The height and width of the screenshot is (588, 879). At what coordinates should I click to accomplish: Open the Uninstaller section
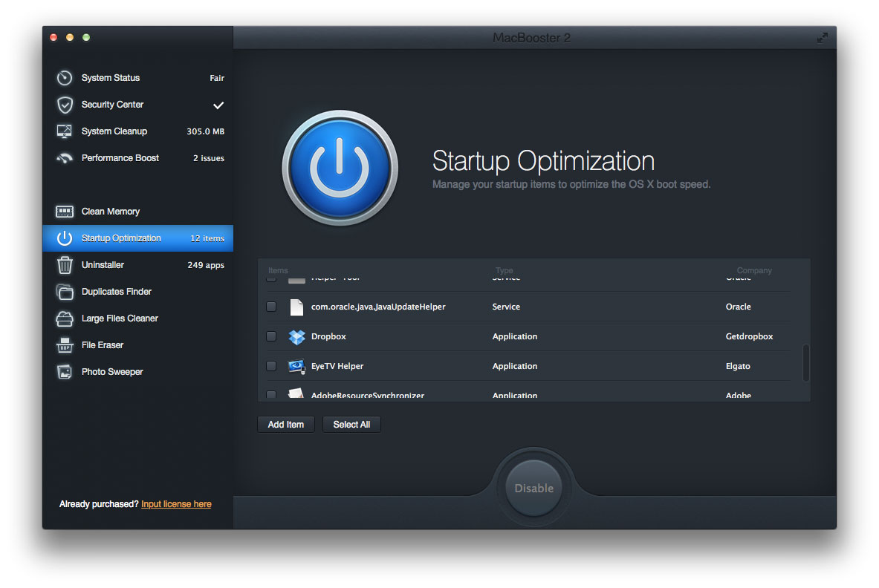[138, 265]
